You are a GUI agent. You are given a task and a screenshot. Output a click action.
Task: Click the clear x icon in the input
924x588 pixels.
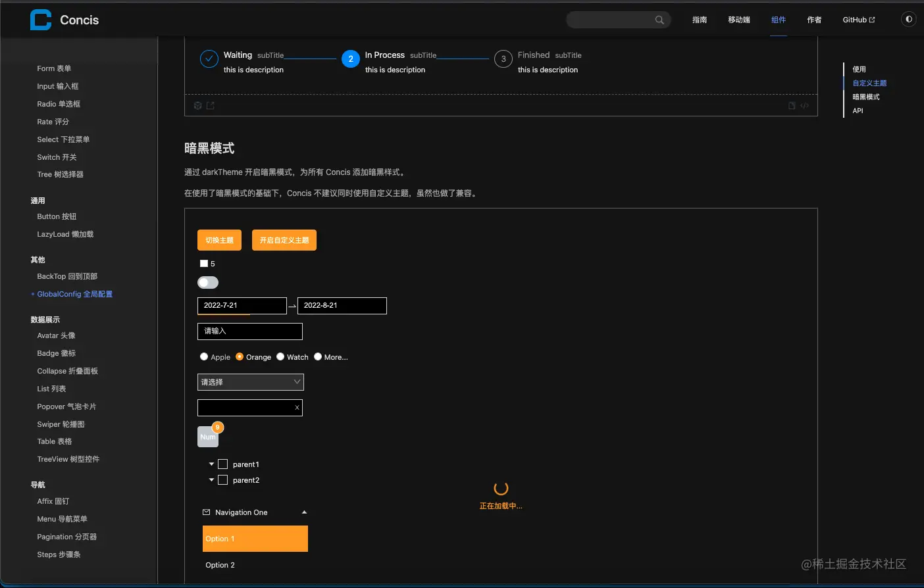point(297,408)
